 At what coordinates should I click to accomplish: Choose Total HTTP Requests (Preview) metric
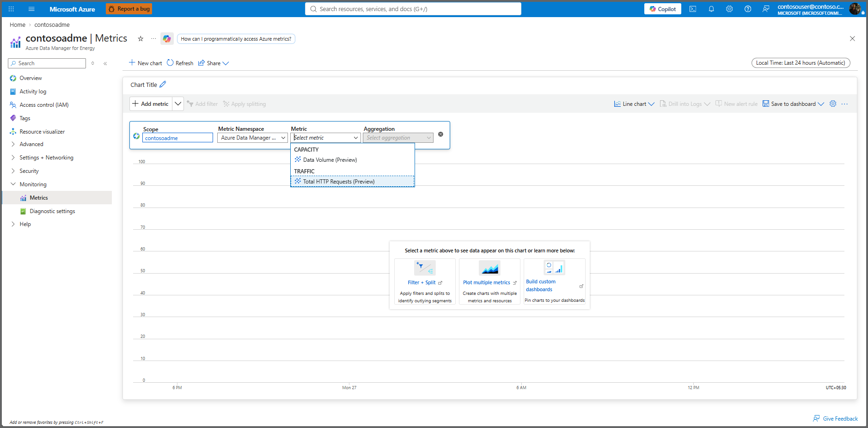[x=352, y=182]
